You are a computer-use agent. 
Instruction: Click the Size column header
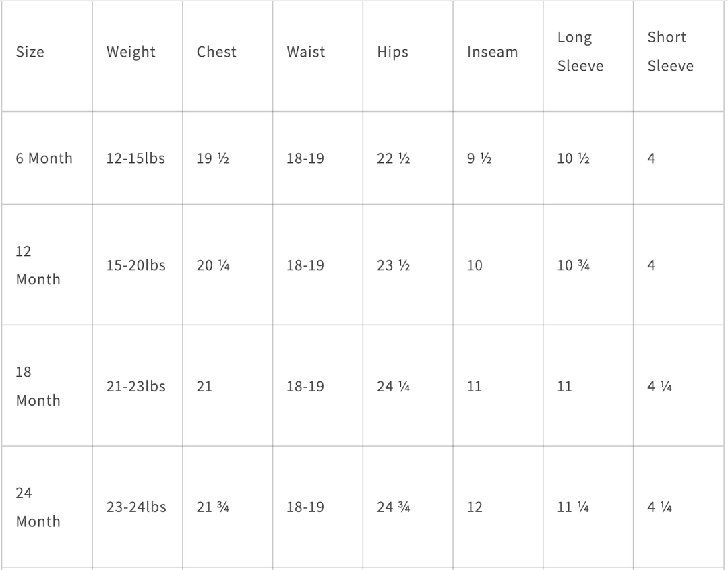coord(30,52)
